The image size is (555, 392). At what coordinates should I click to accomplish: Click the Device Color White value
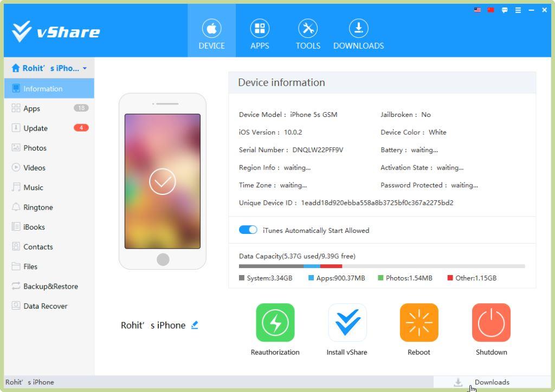tap(437, 132)
